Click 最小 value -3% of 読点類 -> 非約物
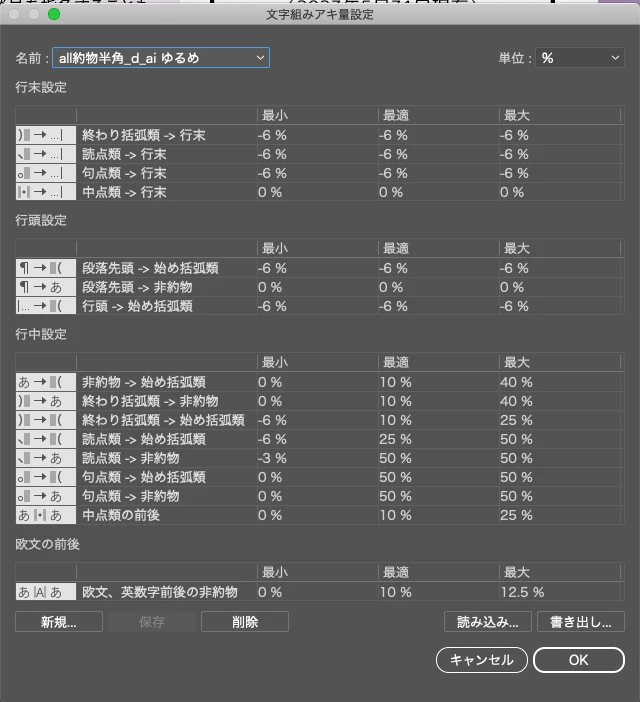 tap(272, 458)
